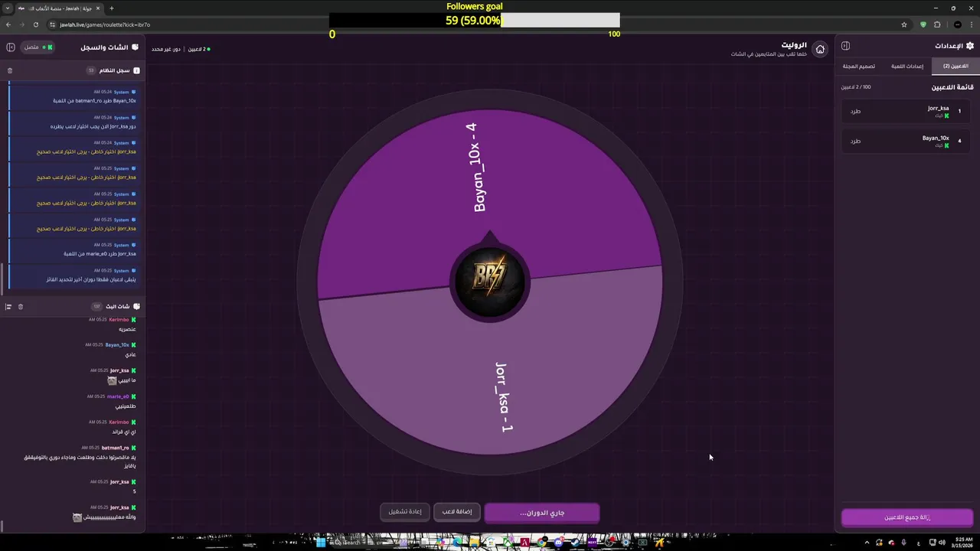Screen dimensions: 980x551
Task: Close the Jawlah browser tab
Action: tap(98, 8)
